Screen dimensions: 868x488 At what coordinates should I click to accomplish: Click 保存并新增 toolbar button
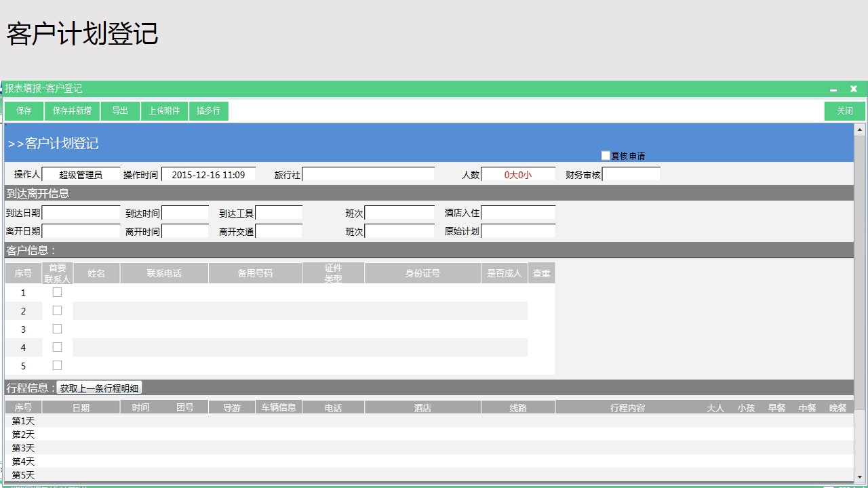click(x=73, y=111)
